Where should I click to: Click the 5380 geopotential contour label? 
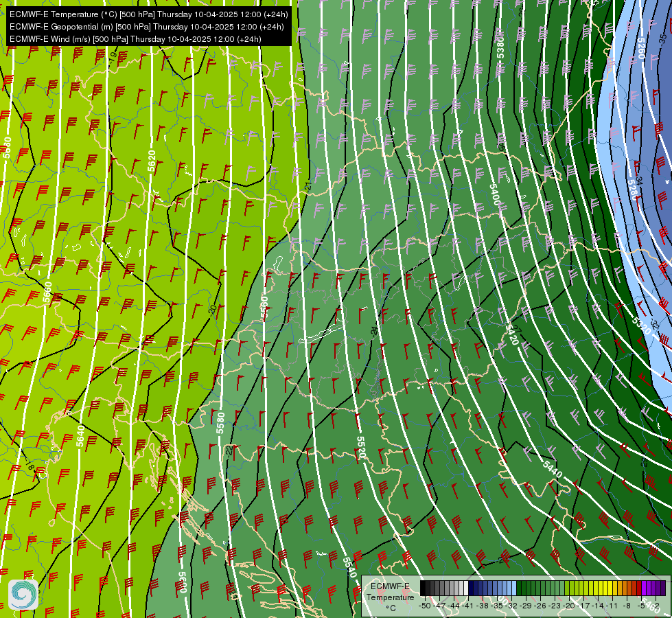500,47
